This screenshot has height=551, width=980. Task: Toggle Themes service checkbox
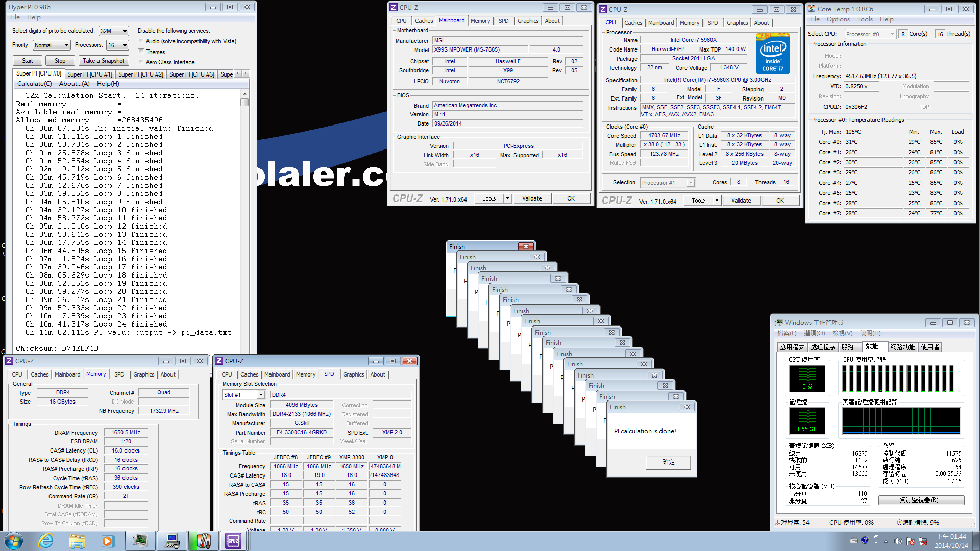141,52
